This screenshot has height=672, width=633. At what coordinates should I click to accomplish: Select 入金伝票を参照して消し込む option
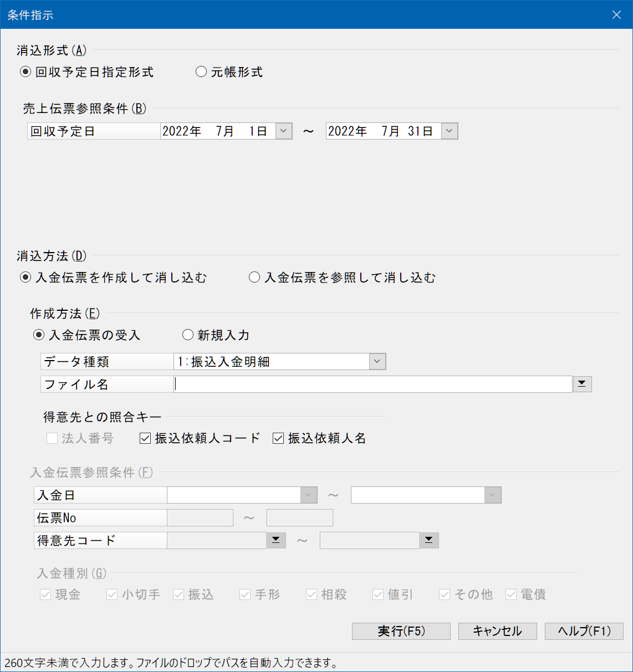(x=254, y=278)
